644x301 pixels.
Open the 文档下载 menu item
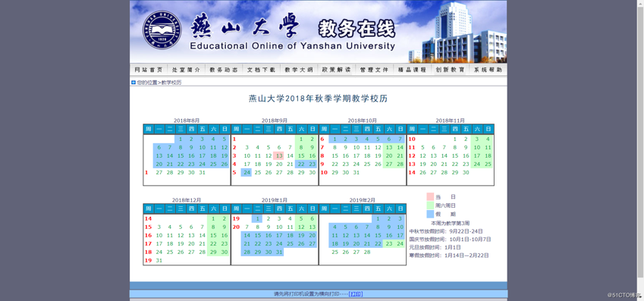coord(261,70)
